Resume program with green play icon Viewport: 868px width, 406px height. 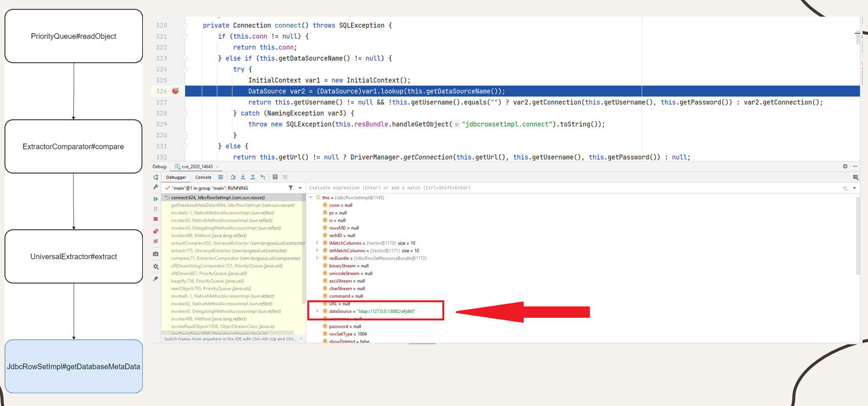point(156,199)
